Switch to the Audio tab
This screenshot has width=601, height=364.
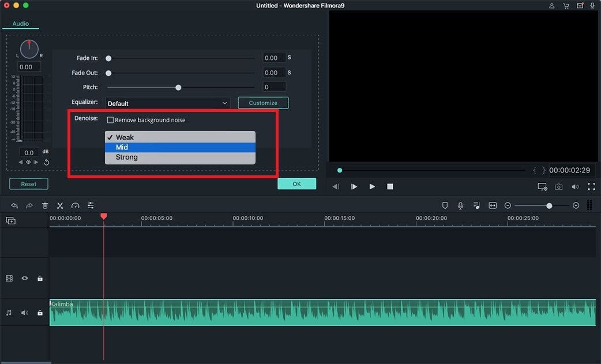tap(21, 24)
